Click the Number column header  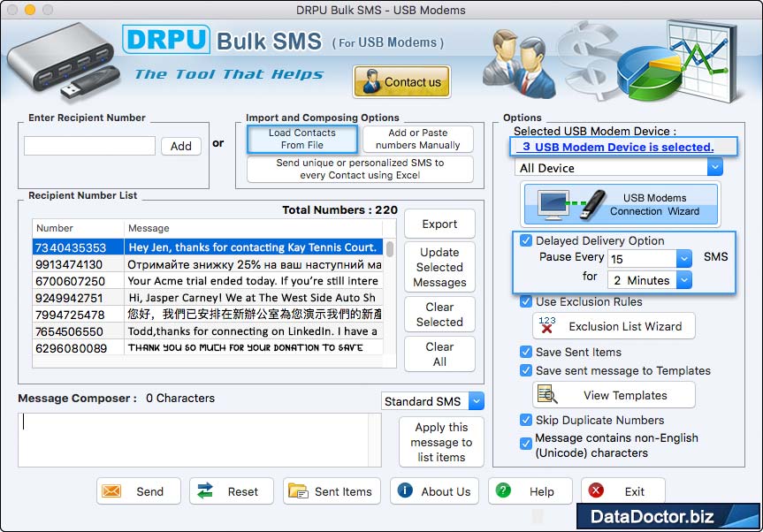pos(79,228)
